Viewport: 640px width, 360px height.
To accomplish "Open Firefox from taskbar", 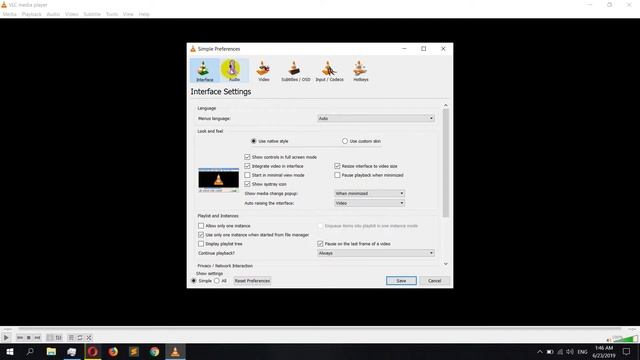I will 113,351.
